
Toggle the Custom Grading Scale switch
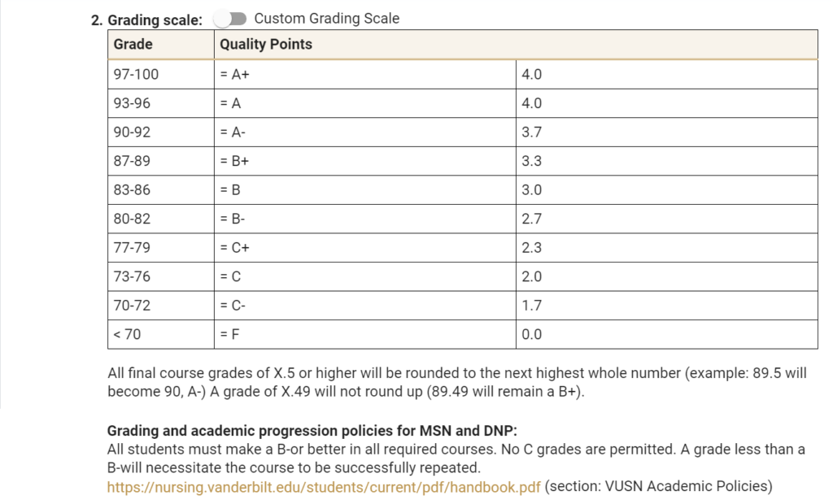coord(229,19)
